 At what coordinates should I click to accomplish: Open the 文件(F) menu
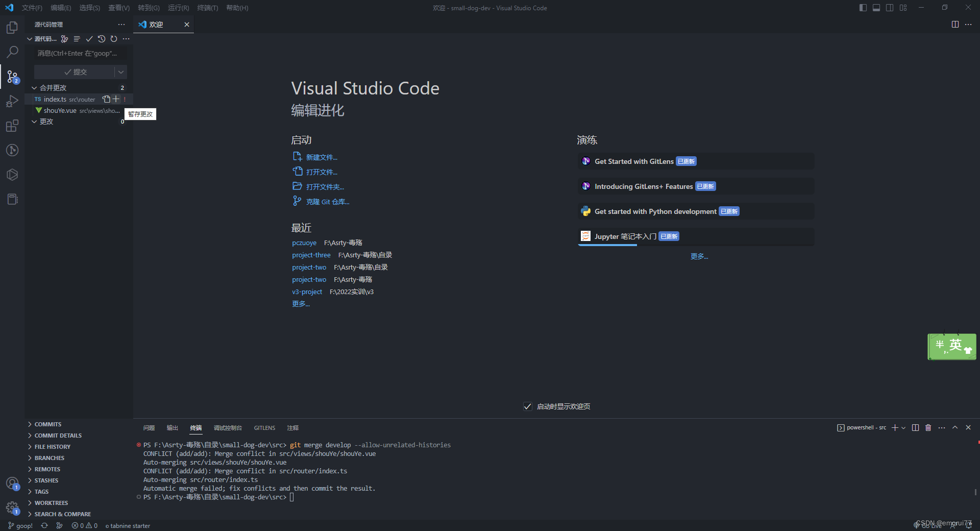(32, 8)
